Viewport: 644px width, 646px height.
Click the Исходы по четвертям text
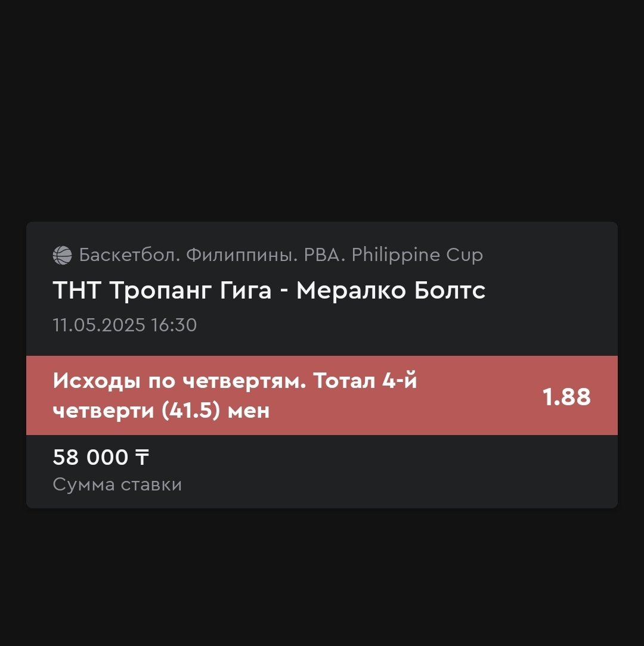tap(178, 381)
